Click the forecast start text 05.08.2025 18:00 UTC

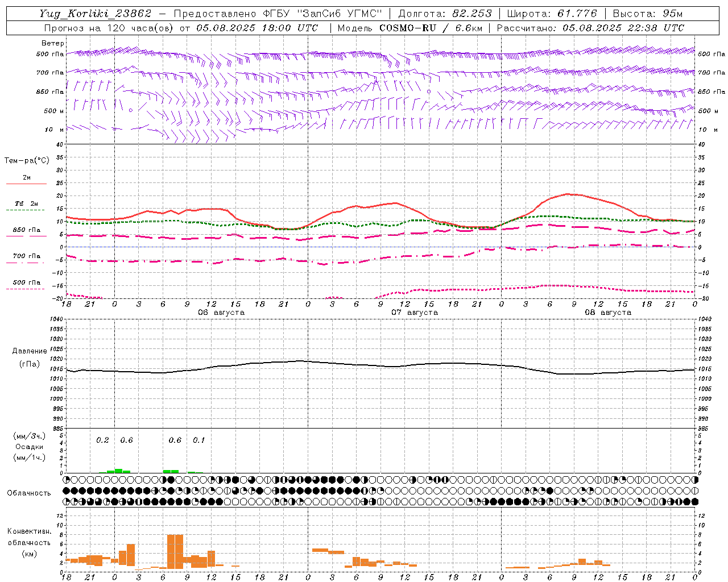[x=257, y=28]
